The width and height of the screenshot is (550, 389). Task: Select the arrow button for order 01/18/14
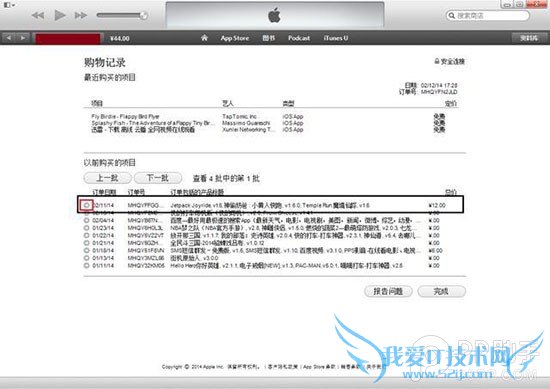coord(86,250)
